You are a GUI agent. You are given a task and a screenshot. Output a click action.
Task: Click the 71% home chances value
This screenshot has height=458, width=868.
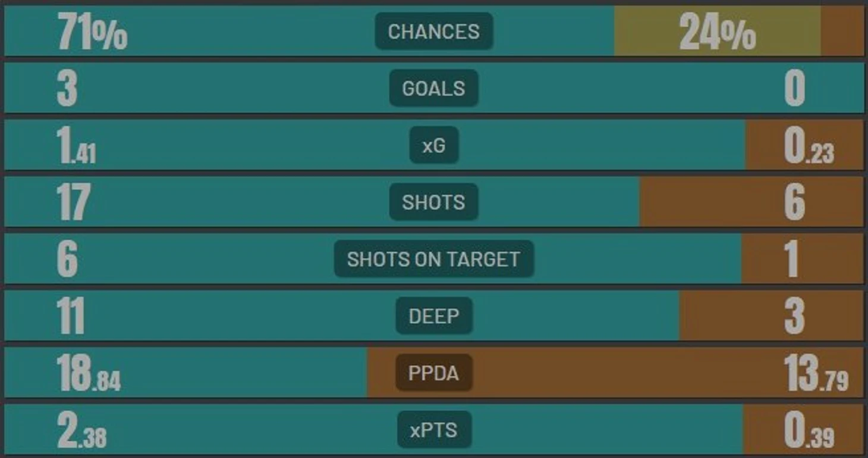pos(92,32)
